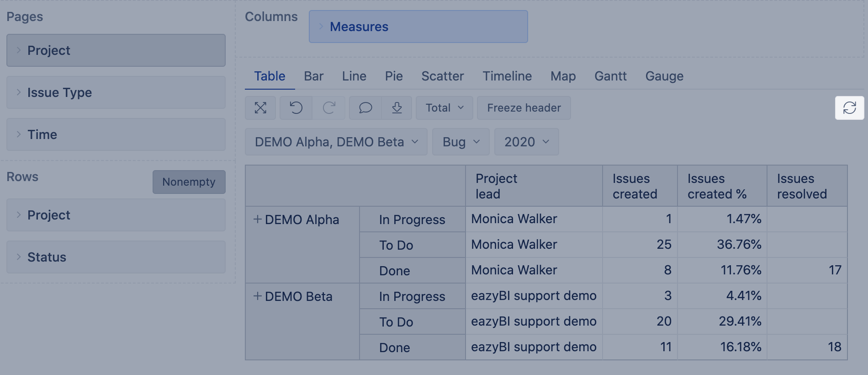Open the 2020 time filter dropdown
Viewport: 868px width, 375px height.
point(526,142)
